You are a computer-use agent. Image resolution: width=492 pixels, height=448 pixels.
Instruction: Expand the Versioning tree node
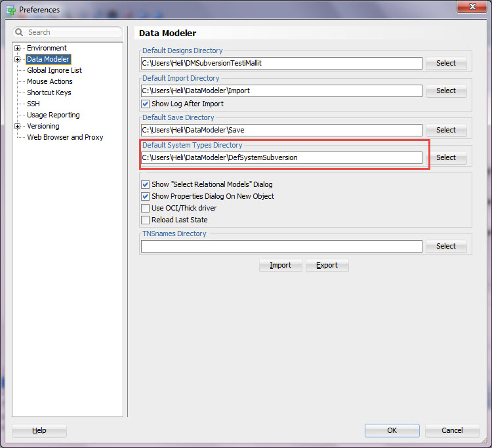18,126
